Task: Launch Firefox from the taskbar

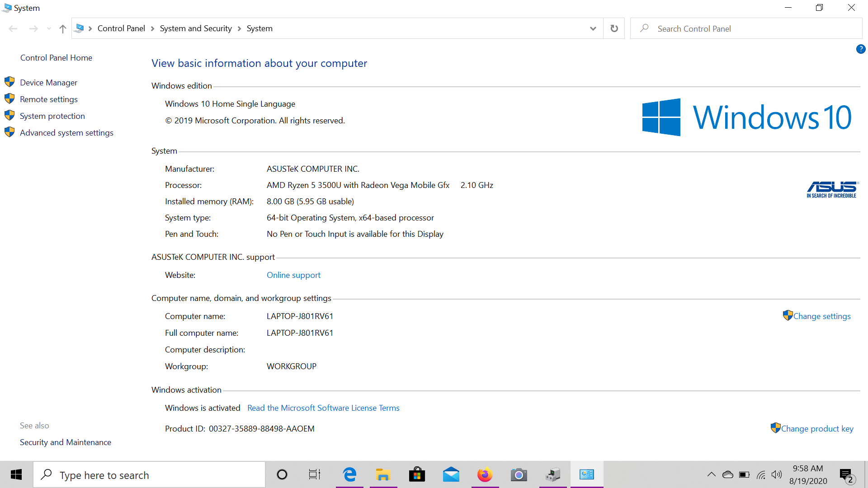Action: click(x=485, y=474)
